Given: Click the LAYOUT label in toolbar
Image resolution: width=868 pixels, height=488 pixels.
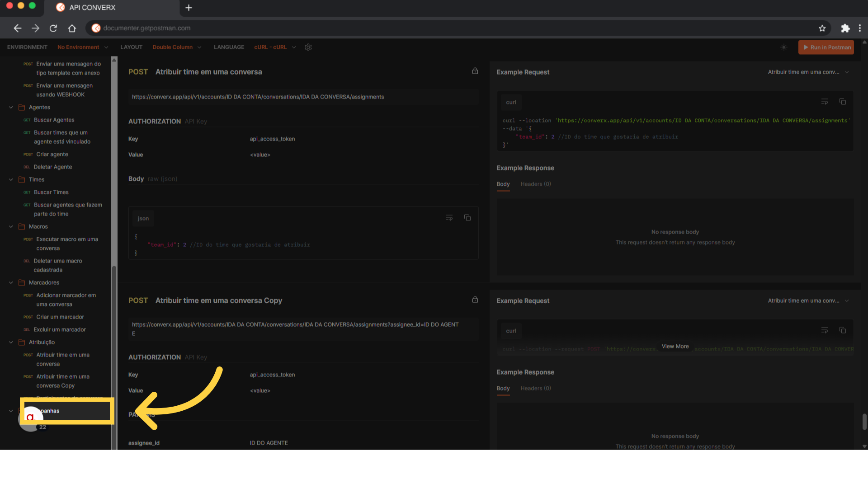Looking at the screenshot, I should (x=131, y=47).
